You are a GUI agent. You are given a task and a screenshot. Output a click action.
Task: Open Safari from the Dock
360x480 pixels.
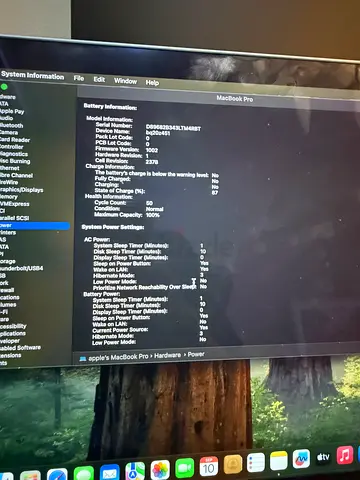click(57, 475)
